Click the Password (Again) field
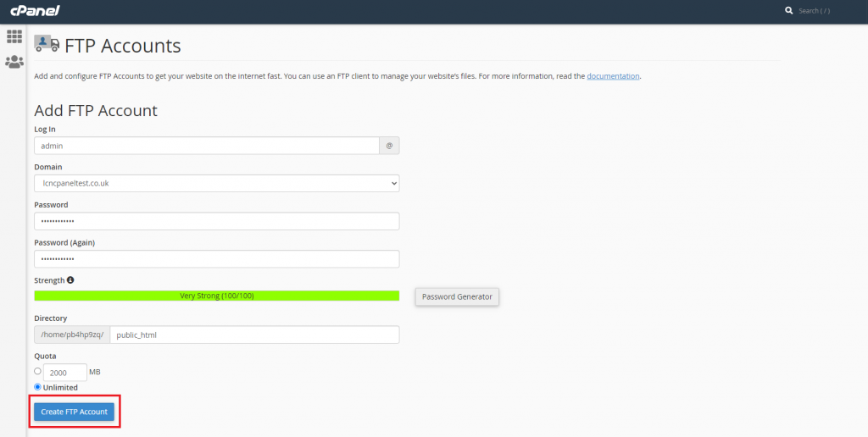Image resolution: width=868 pixels, height=437 pixels. (217, 259)
